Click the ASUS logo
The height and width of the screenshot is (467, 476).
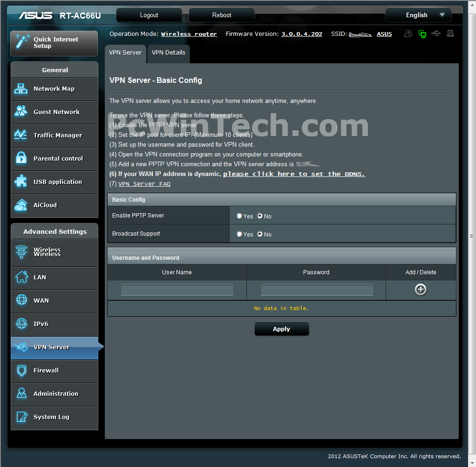tap(35, 15)
